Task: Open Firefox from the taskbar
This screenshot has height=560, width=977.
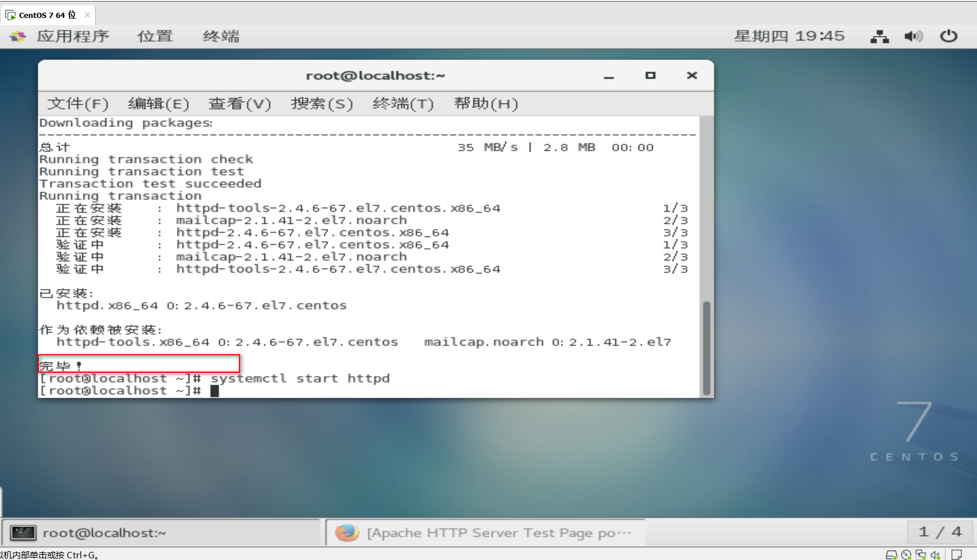Action: pyautogui.click(x=347, y=532)
